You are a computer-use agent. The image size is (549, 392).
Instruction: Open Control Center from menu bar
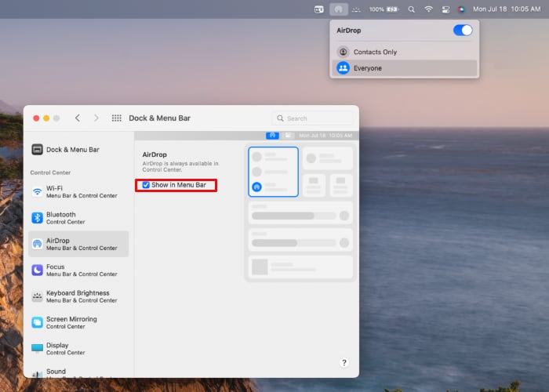(x=445, y=9)
